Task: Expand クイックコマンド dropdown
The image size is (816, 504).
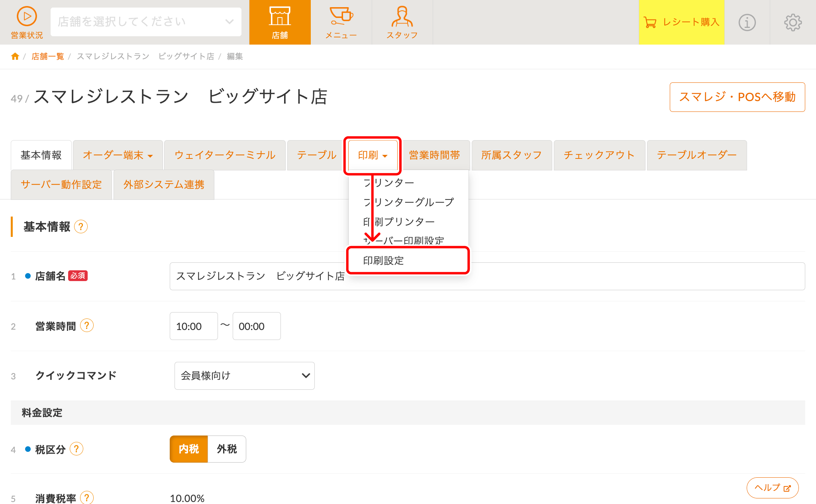Action: click(245, 375)
